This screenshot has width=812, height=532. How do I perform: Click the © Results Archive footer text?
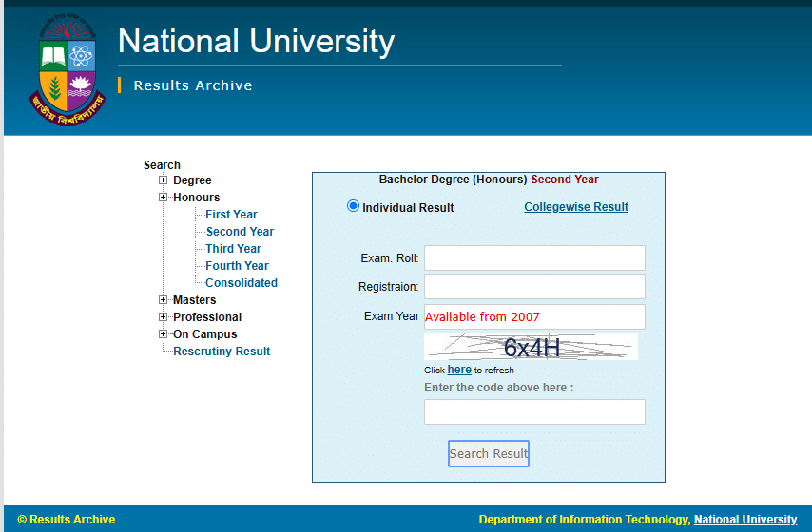67,519
